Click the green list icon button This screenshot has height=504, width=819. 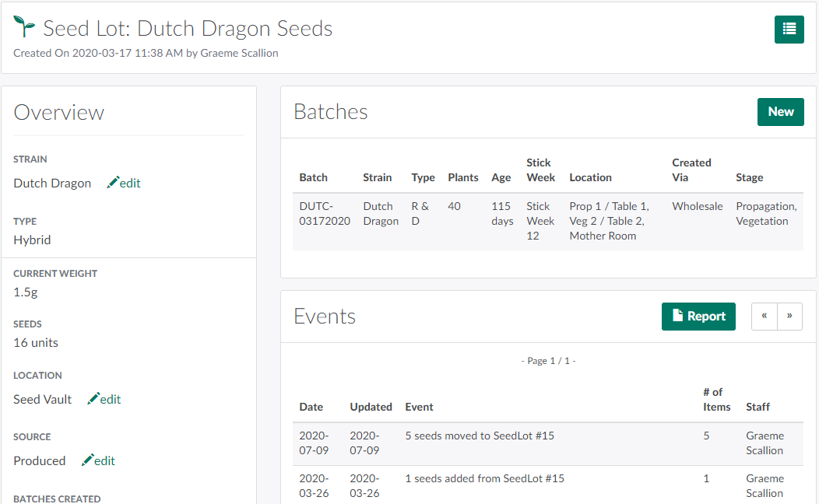[789, 30]
